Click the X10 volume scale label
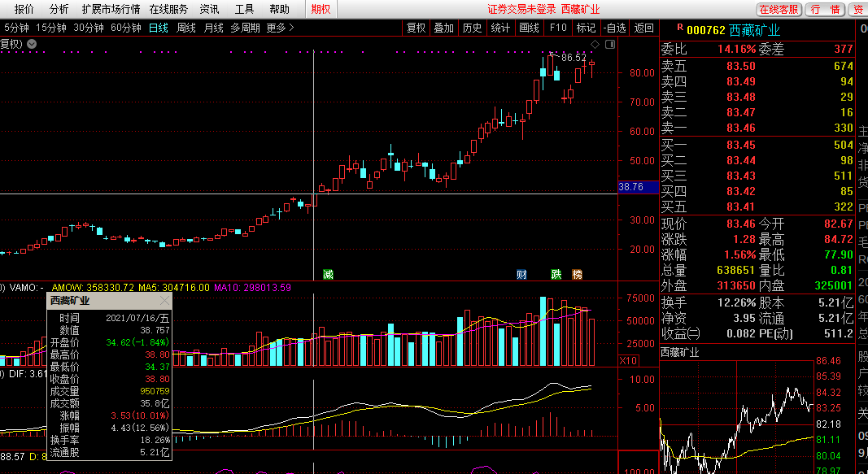 [628, 361]
